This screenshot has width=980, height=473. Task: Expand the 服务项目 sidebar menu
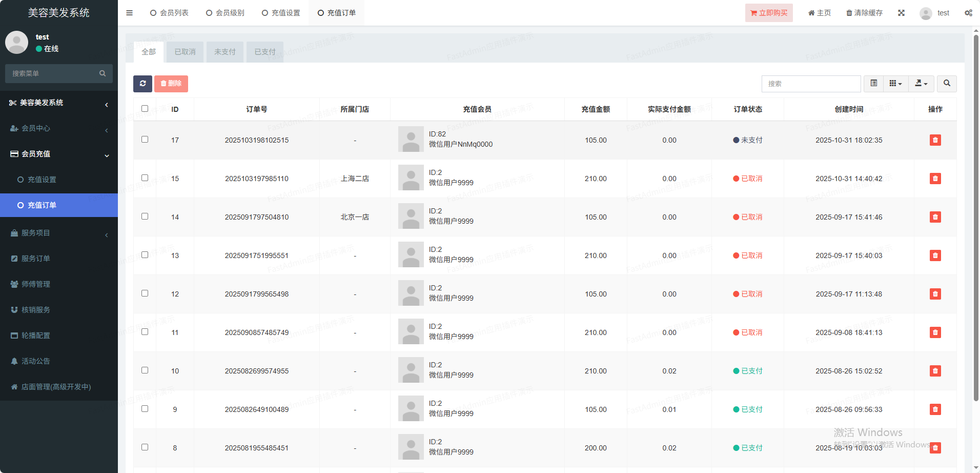(x=59, y=233)
